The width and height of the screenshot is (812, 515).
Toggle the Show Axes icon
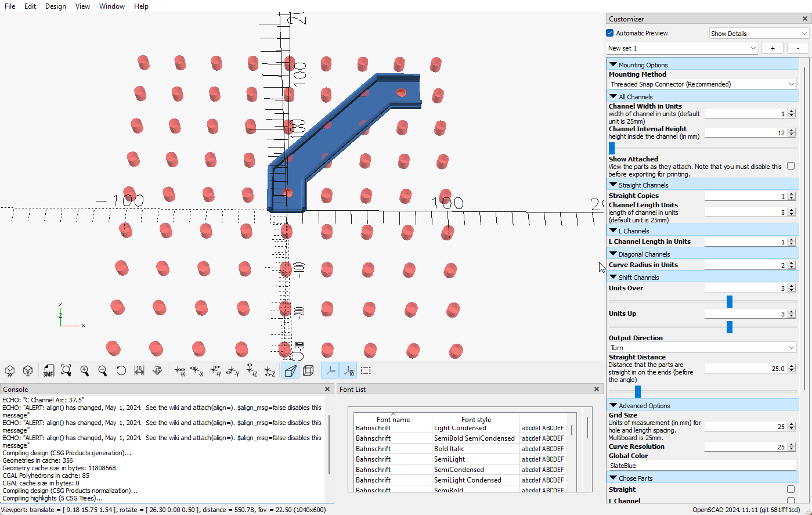(330, 370)
